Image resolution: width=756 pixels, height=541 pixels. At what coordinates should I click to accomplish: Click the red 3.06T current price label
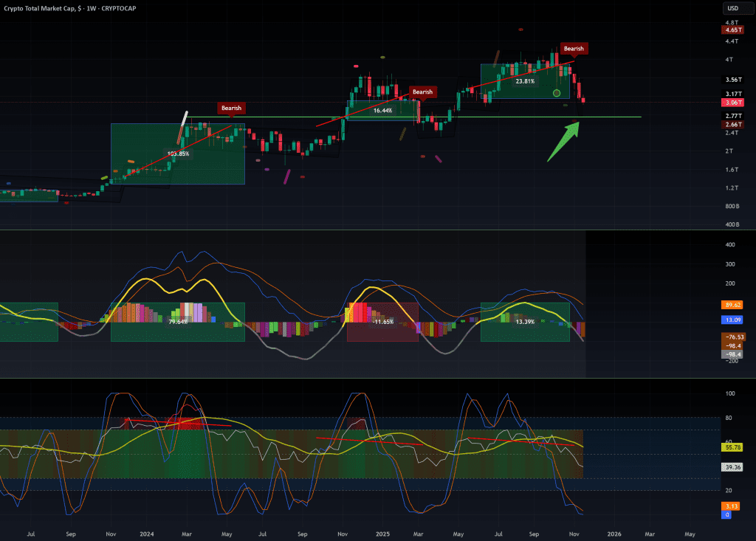(733, 103)
